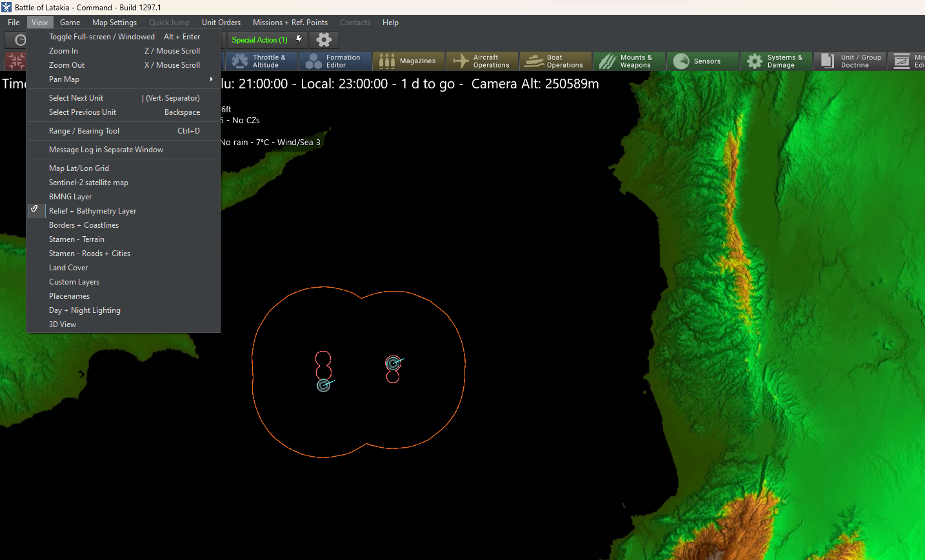Toggle Relief + Bathymetry Layer checkmark
The width and height of the screenshot is (925, 560).
34,210
